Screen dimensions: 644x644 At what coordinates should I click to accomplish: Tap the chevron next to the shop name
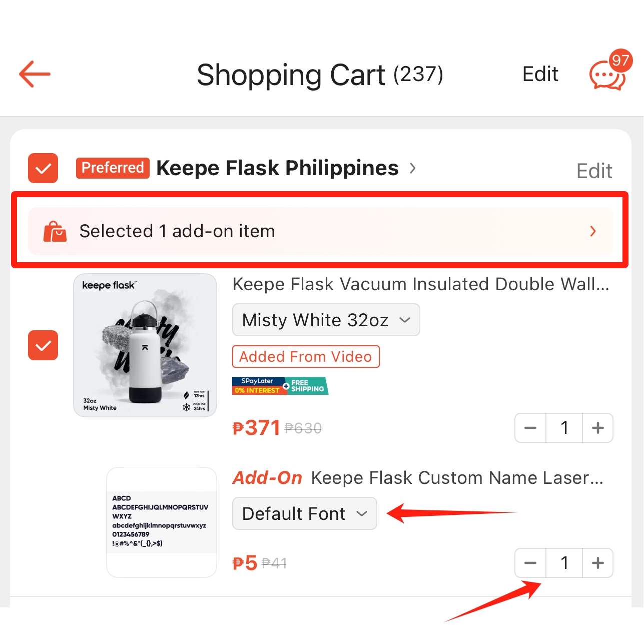pyautogui.click(x=413, y=168)
